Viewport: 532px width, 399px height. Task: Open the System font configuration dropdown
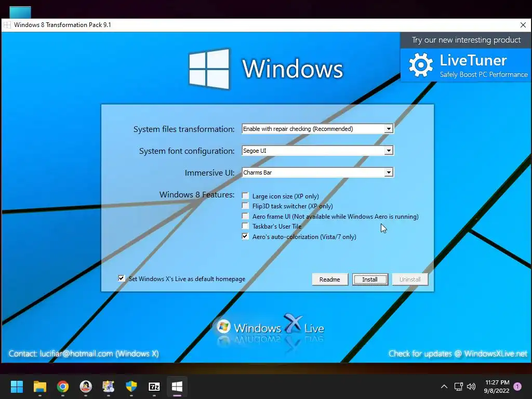click(x=389, y=151)
